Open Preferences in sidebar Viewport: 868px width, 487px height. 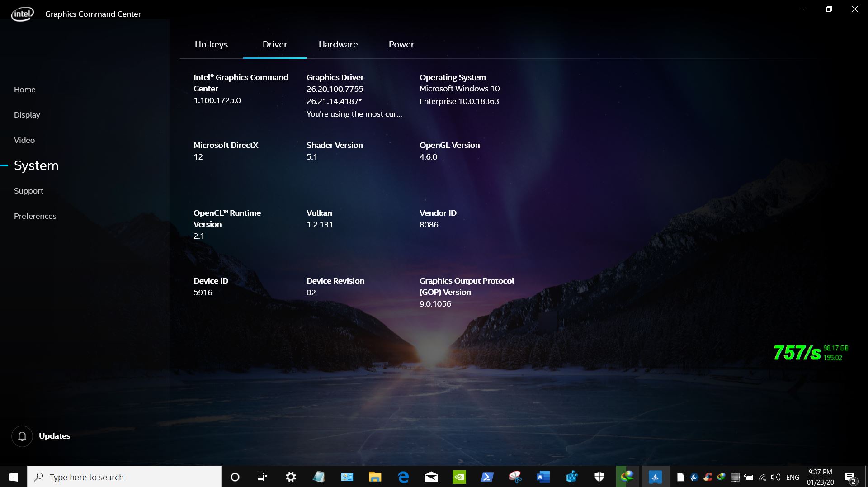pos(35,216)
